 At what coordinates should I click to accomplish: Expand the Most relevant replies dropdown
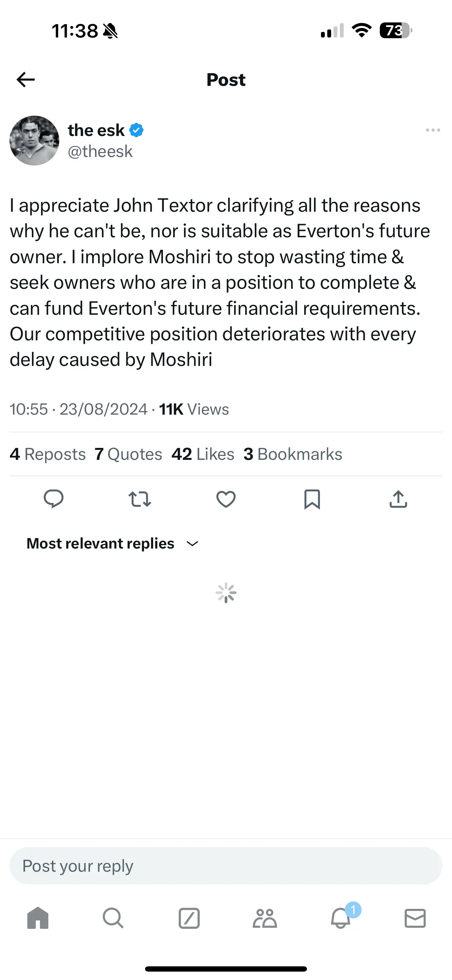click(112, 544)
